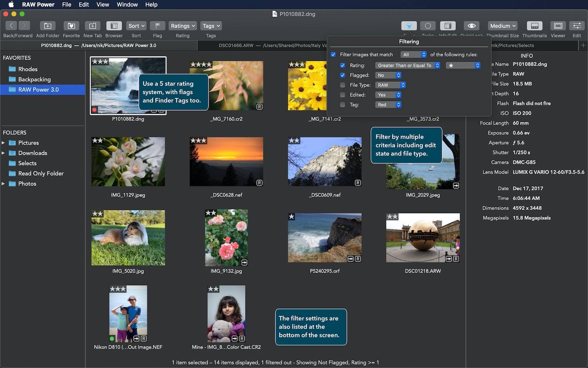Disable the Rating filter rule
Image resolution: width=588 pixels, height=368 pixels.
343,66
